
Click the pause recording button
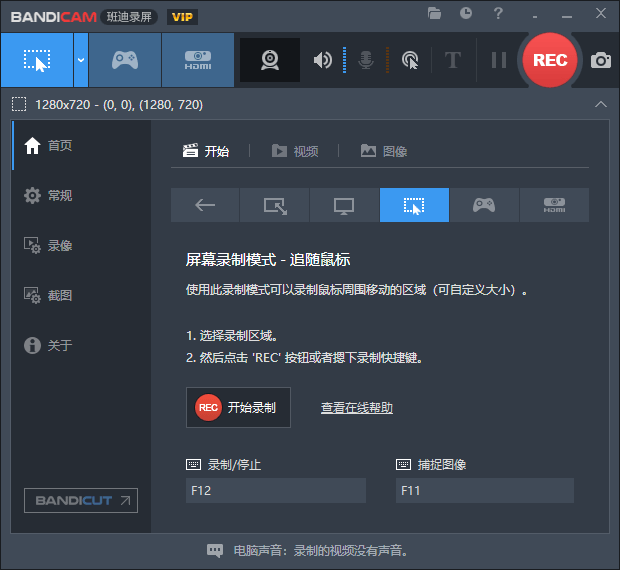(x=499, y=60)
